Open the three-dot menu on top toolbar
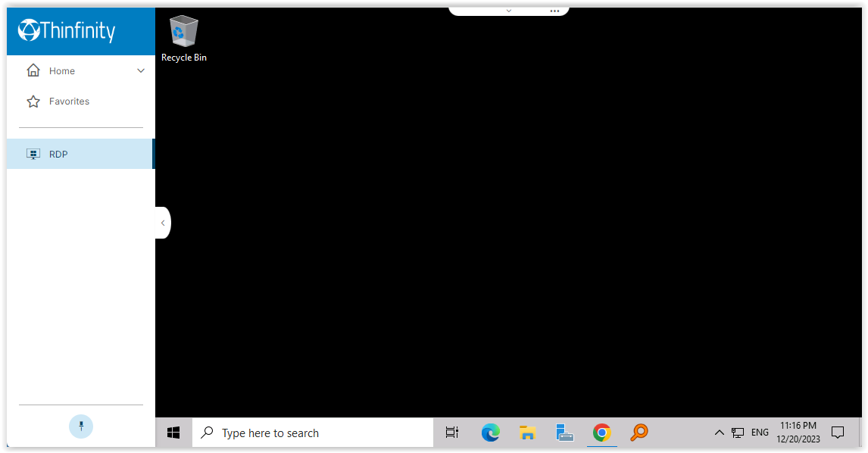The image size is (868, 453). 554,11
